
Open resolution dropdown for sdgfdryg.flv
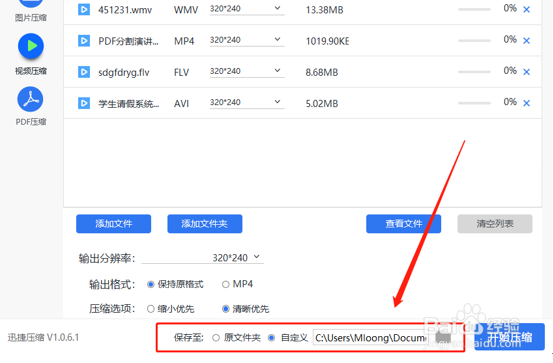[x=247, y=71]
